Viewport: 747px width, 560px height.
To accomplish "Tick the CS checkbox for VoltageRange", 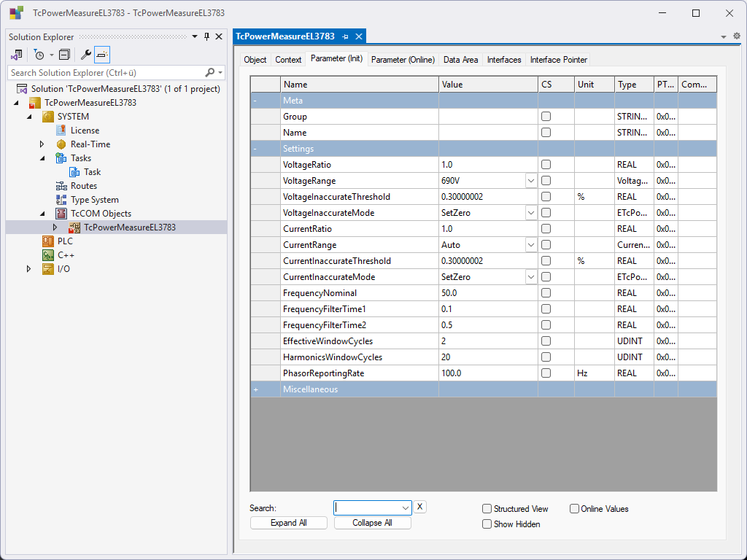I will click(x=546, y=181).
